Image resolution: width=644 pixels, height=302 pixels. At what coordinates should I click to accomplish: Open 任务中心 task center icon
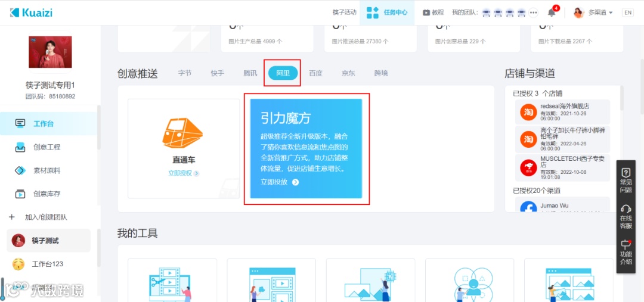point(373,13)
